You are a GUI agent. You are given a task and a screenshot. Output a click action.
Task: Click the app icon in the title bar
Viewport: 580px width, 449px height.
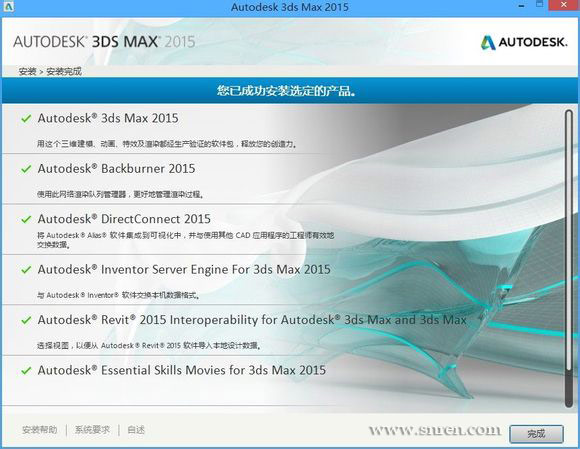[8, 7]
